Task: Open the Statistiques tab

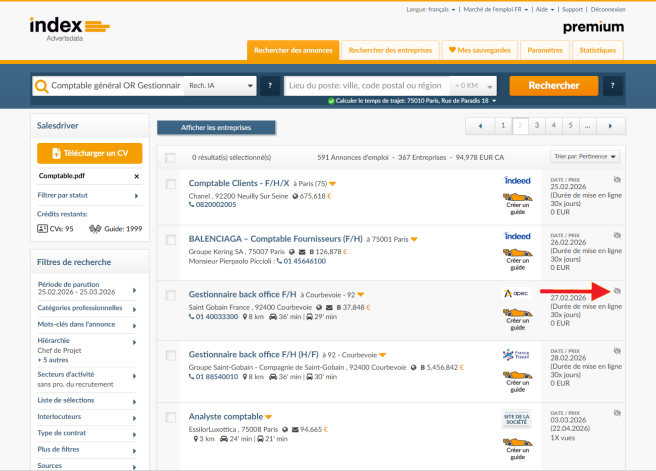Action: coord(597,50)
